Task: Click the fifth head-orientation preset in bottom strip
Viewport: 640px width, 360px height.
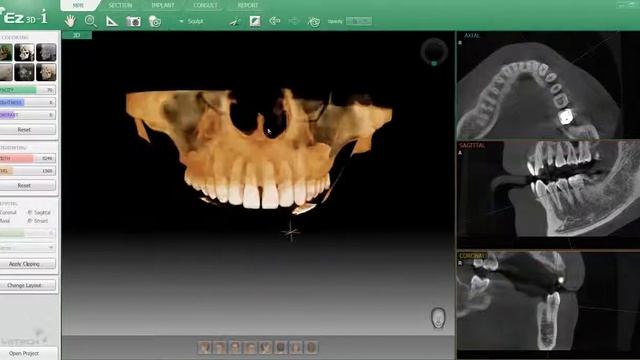Action: tap(266, 347)
